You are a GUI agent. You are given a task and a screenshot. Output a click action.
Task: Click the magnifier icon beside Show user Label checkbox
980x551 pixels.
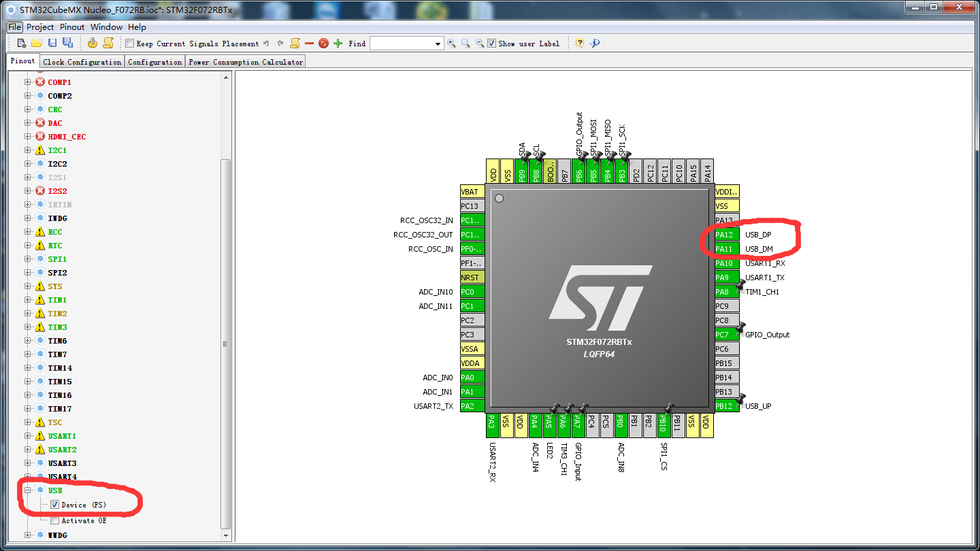[x=480, y=44]
